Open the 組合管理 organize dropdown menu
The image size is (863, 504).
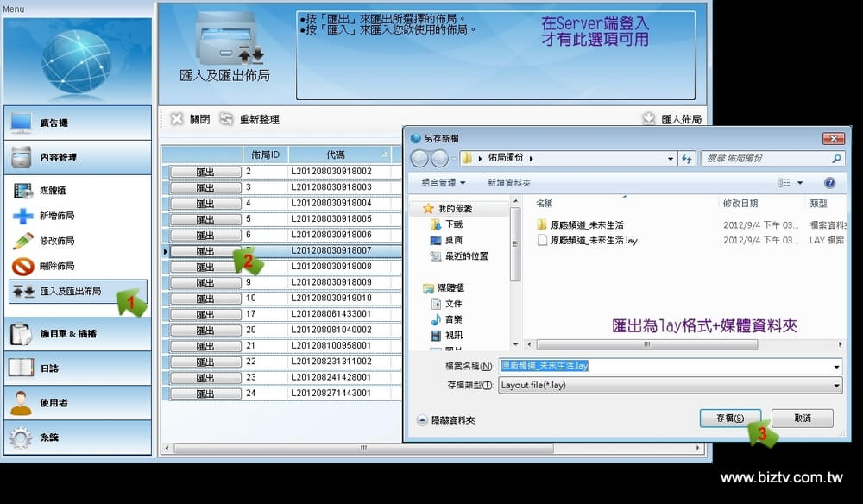pyautogui.click(x=444, y=183)
